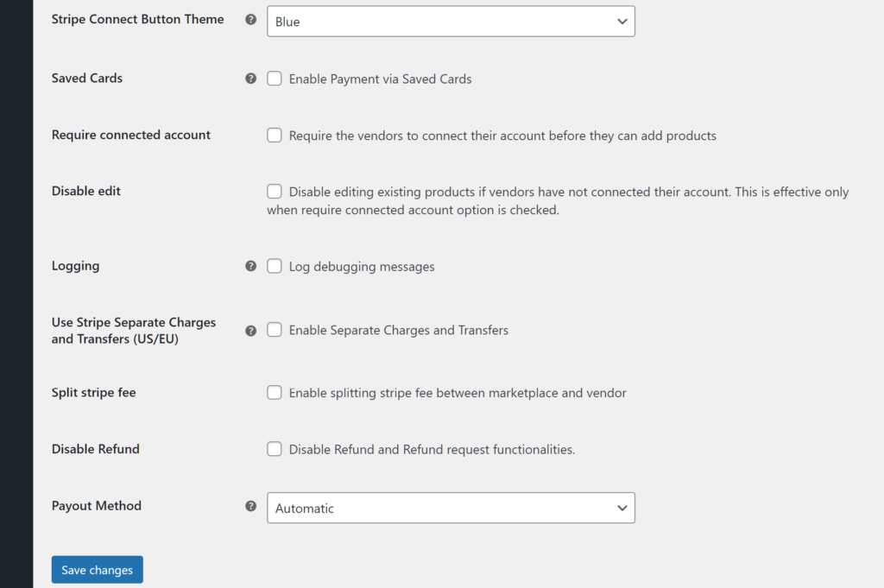Click the 'Stripe Connect Button Theme' field label
The image size is (884, 588).
[137, 19]
